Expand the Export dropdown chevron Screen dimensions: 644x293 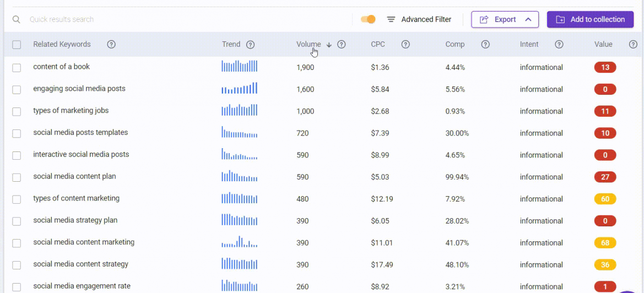point(529,19)
